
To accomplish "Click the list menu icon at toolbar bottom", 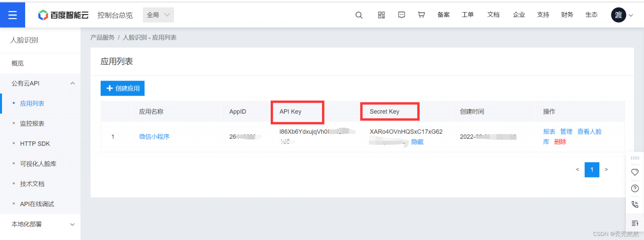I will tap(634, 223).
